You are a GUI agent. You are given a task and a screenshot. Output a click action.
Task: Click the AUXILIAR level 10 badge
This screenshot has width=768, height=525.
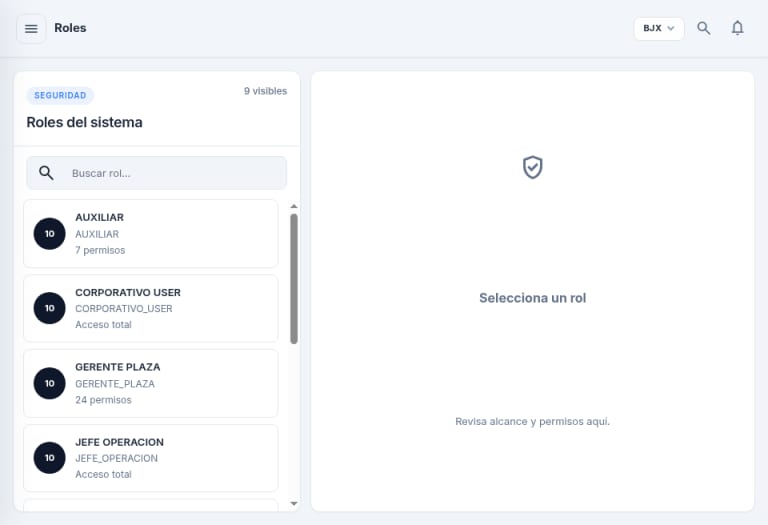[49, 234]
